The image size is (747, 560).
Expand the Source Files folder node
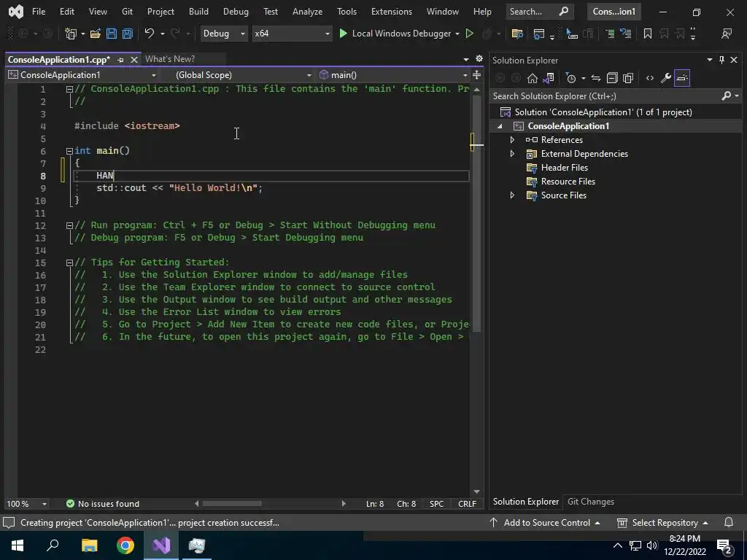pos(512,195)
